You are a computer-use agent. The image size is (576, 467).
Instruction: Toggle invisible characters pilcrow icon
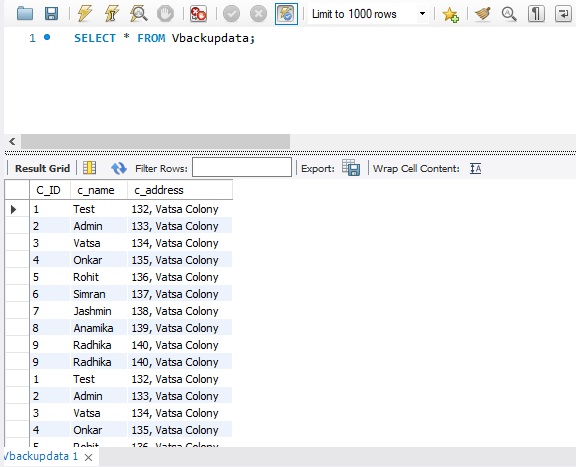coord(536,14)
